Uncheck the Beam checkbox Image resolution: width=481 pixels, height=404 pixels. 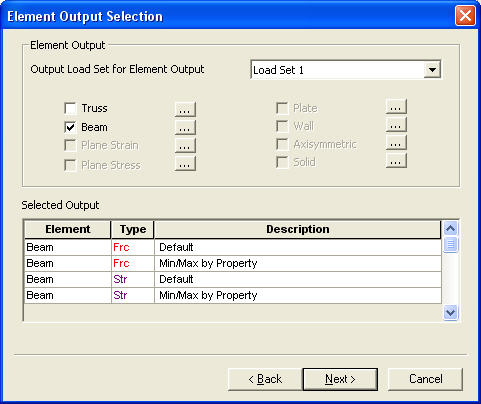pyautogui.click(x=70, y=127)
